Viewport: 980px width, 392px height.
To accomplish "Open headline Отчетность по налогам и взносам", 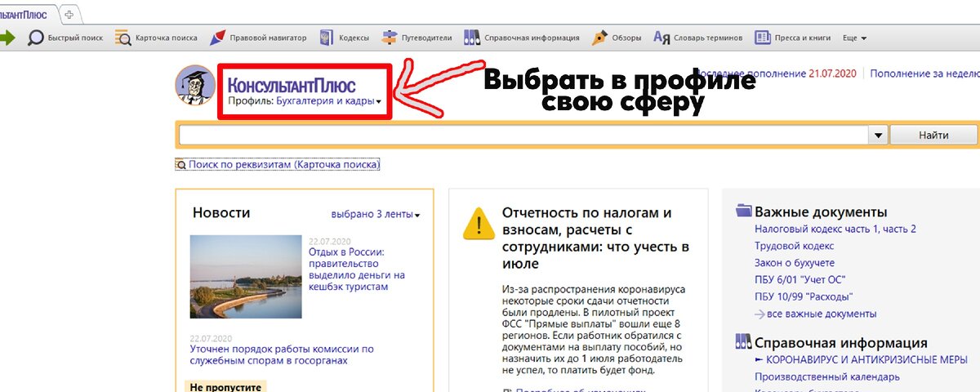I will [x=596, y=238].
